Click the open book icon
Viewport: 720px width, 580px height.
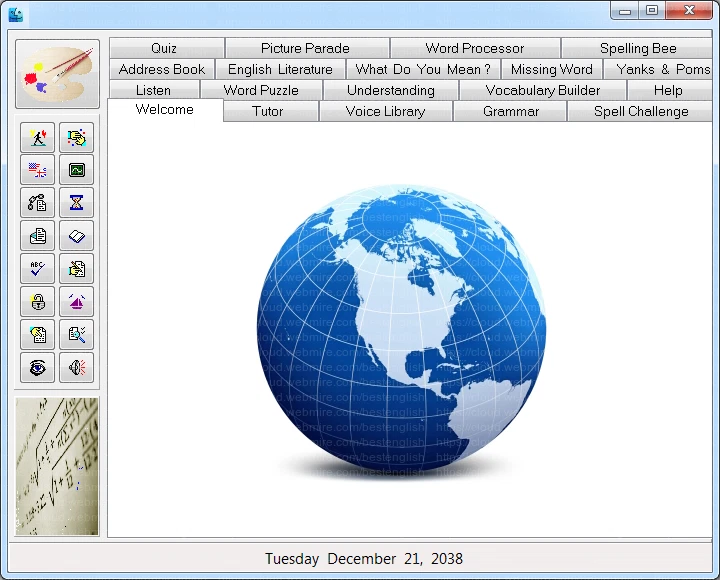coord(76,236)
